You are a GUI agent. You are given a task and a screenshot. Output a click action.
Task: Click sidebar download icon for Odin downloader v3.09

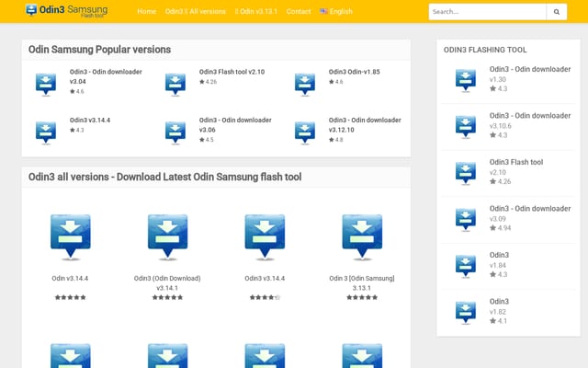(x=466, y=220)
